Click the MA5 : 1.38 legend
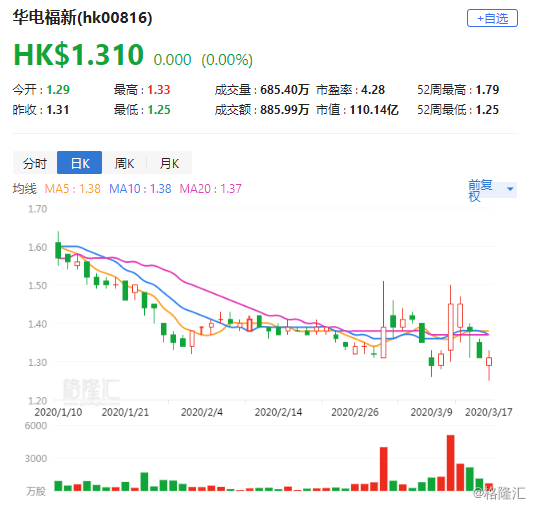 coord(72,189)
